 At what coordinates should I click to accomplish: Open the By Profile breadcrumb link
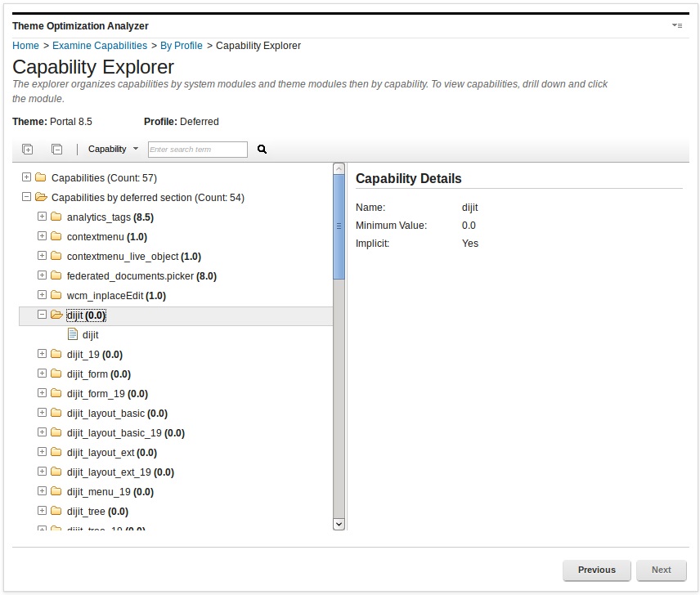pos(182,46)
